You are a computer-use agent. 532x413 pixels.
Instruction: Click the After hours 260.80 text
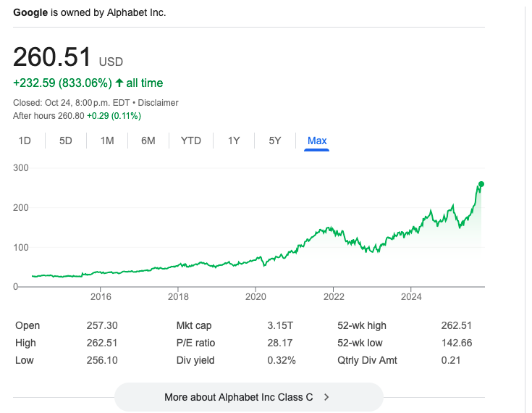(x=48, y=116)
